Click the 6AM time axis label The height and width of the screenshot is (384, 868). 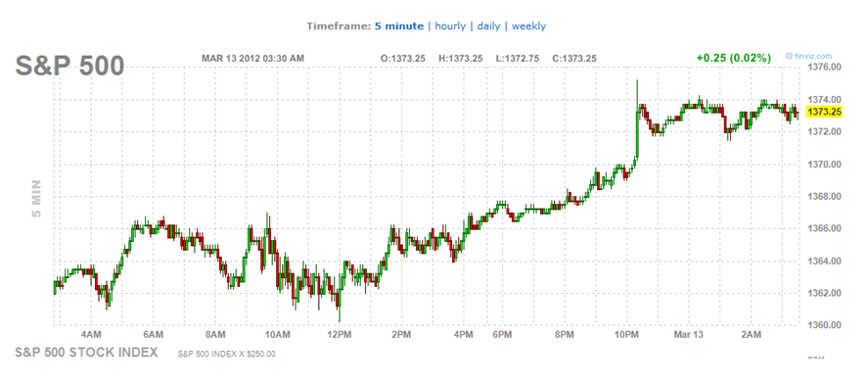click(x=153, y=335)
